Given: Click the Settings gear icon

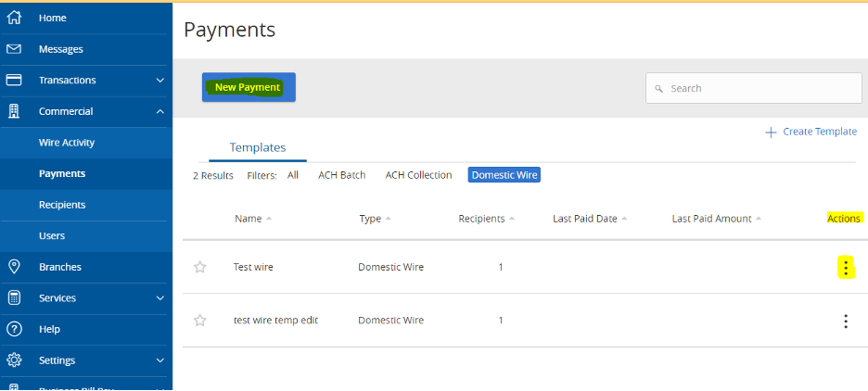Looking at the screenshot, I should pos(14,360).
